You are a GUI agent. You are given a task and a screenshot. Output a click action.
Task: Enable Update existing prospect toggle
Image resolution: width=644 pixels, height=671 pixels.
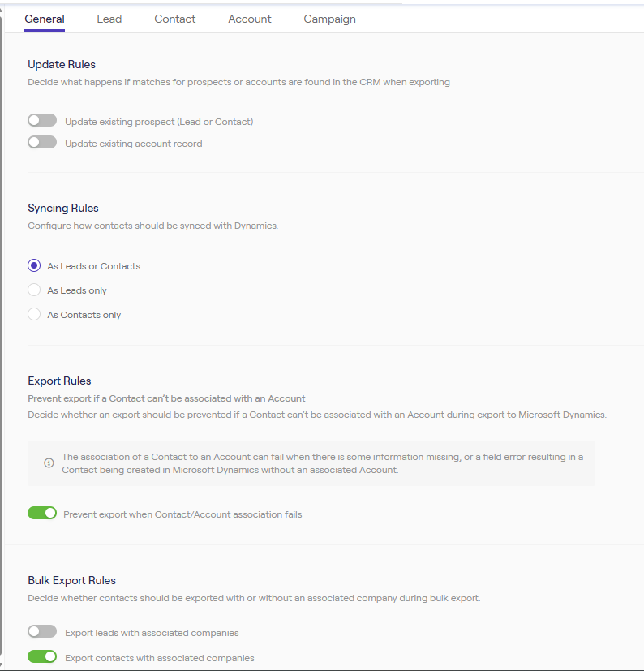(x=42, y=121)
